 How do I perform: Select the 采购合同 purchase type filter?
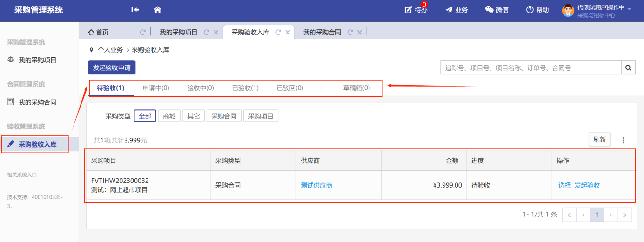pos(224,116)
